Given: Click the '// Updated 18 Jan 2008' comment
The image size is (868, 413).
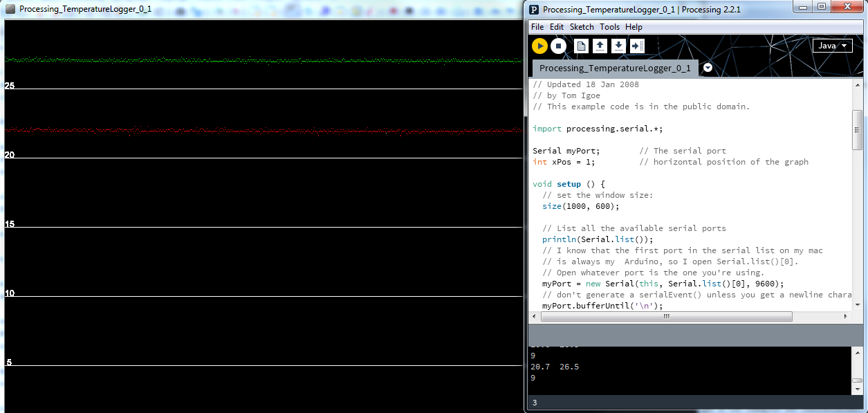Looking at the screenshot, I should pyautogui.click(x=586, y=84).
